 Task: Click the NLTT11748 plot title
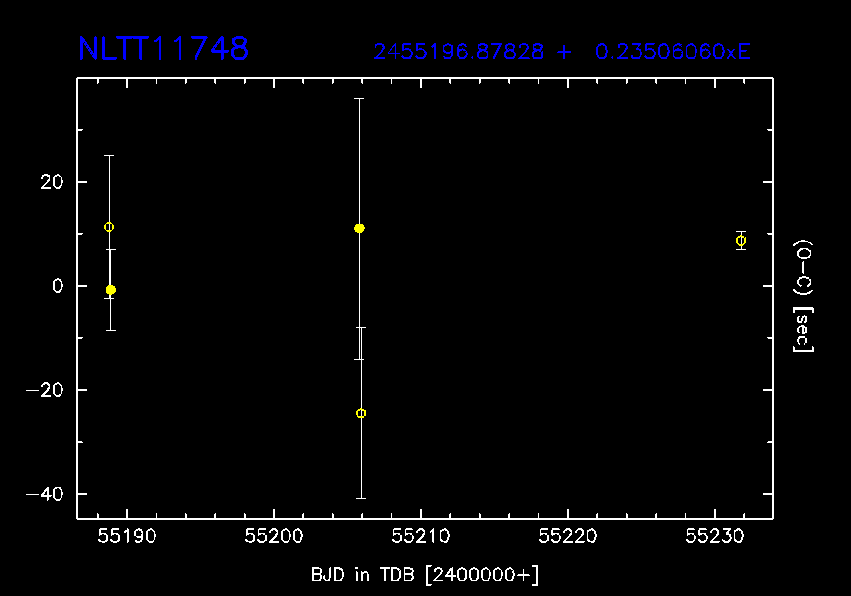(x=163, y=49)
